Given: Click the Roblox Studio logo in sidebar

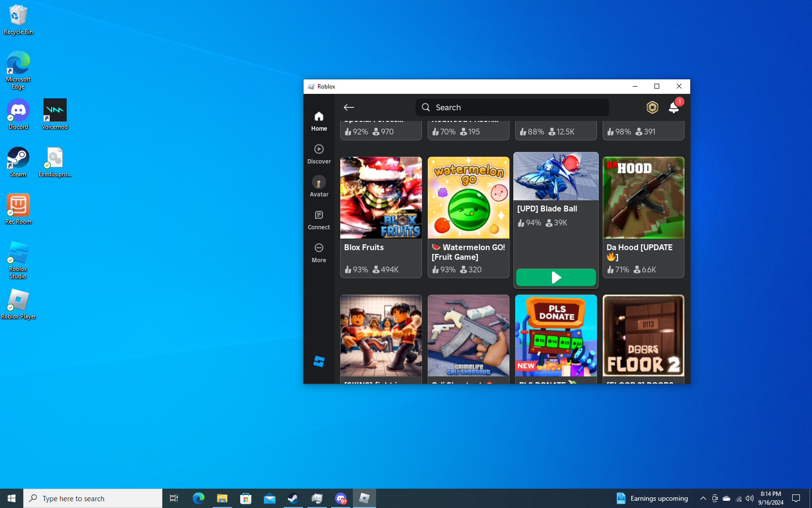Looking at the screenshot, I should [319, 361].
